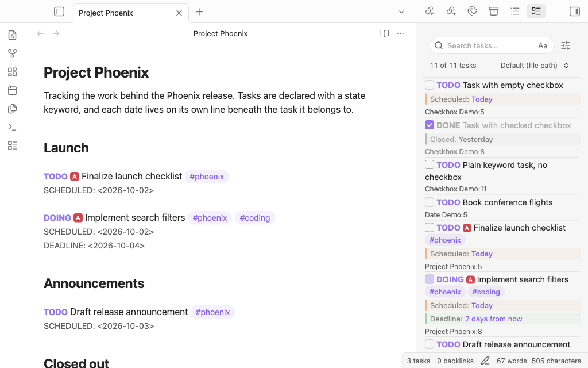Click #coding tag in the editor
The height and width of the screenshot is (368, 588).
pos(254,218)
